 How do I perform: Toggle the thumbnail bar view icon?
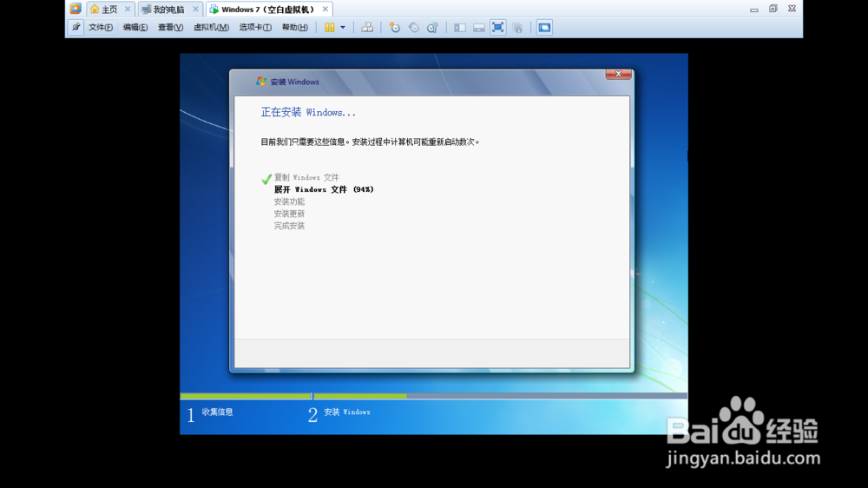[479, 27]
